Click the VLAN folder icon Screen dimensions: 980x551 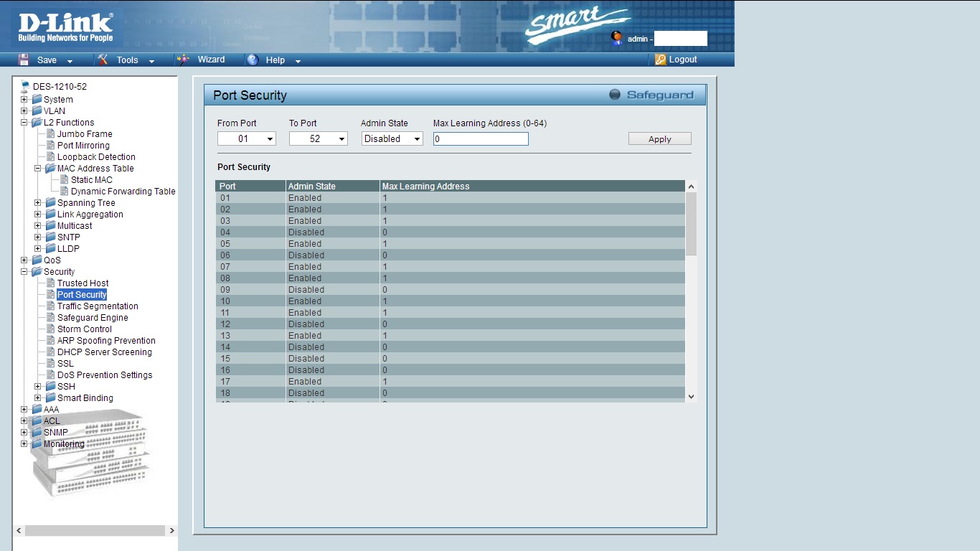pos(37,110)
